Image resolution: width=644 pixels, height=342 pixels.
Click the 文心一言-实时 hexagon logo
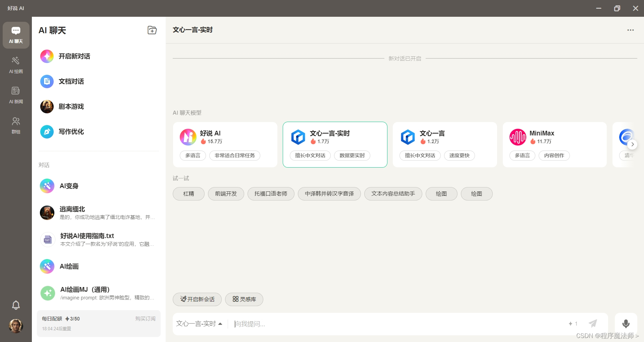[x=298, y=137]
